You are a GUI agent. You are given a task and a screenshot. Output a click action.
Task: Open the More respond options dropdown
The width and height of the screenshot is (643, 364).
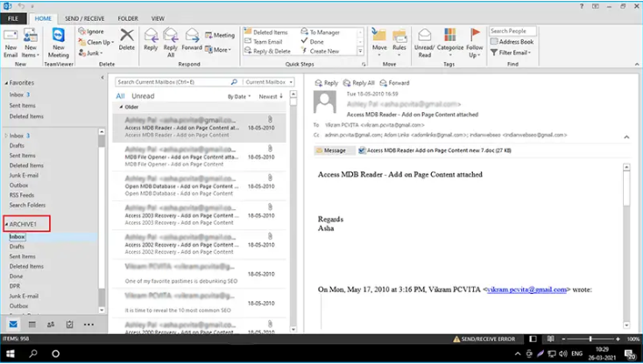pos(218,50)
